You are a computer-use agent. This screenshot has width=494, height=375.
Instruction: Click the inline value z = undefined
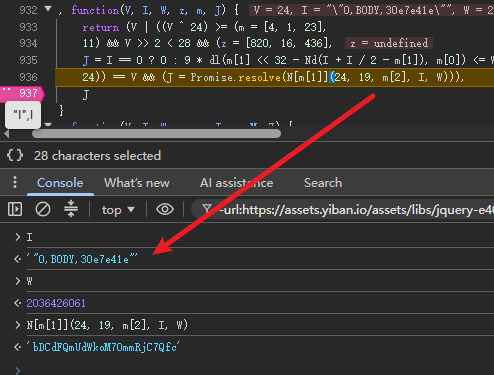coord(389,43)
